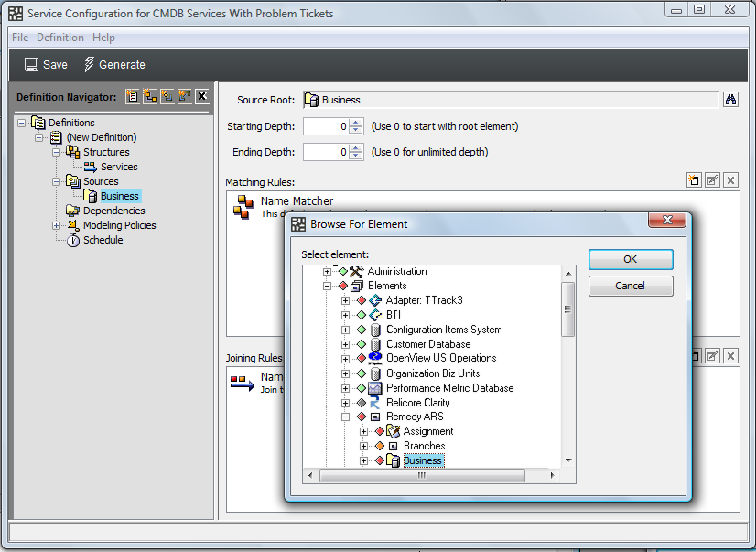This screenshot has height=552, width=756.
Task: Expand OpenView US Operations node
Action: click(345, 359)
